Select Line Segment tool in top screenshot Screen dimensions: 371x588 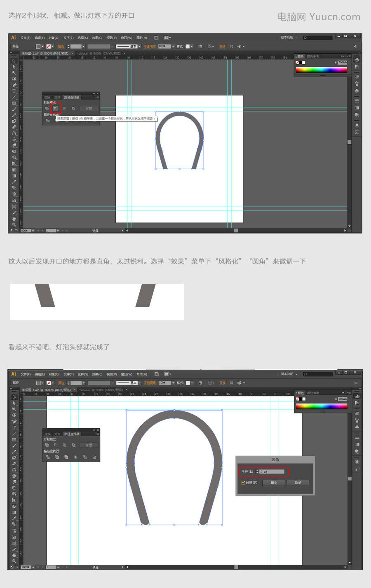14,97
